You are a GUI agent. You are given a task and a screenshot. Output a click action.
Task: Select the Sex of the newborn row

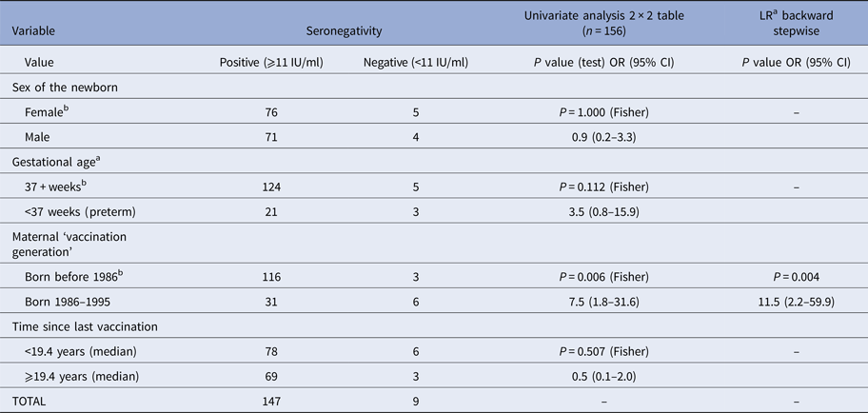(63, 88)
